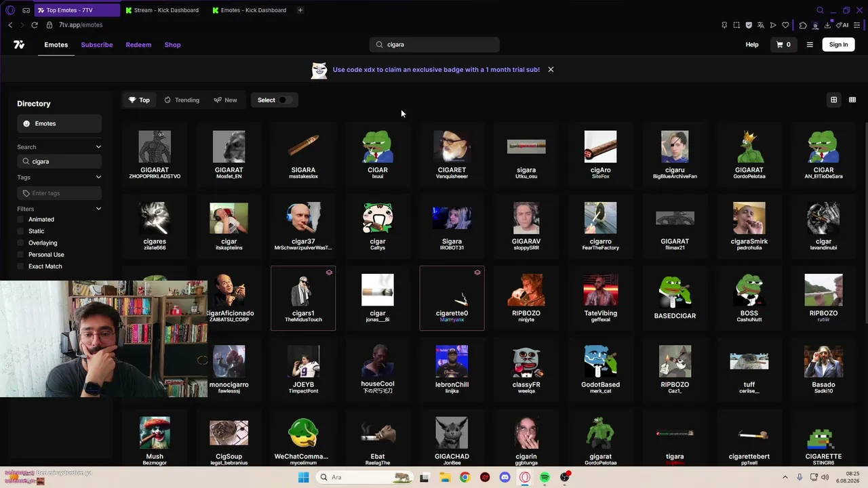The height and width of the screenshot is (488, 868).
Task: Open the Help link
Action: tap(752, 45)
